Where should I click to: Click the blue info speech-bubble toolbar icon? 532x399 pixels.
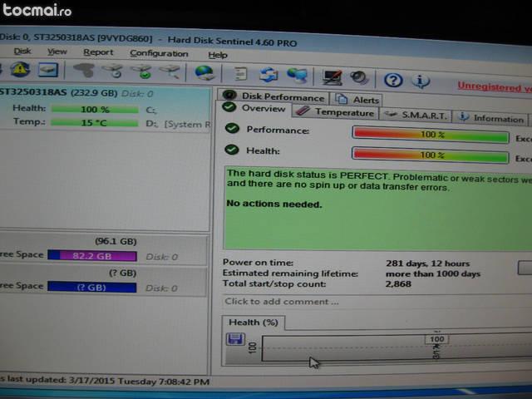[x=421, y=81]
